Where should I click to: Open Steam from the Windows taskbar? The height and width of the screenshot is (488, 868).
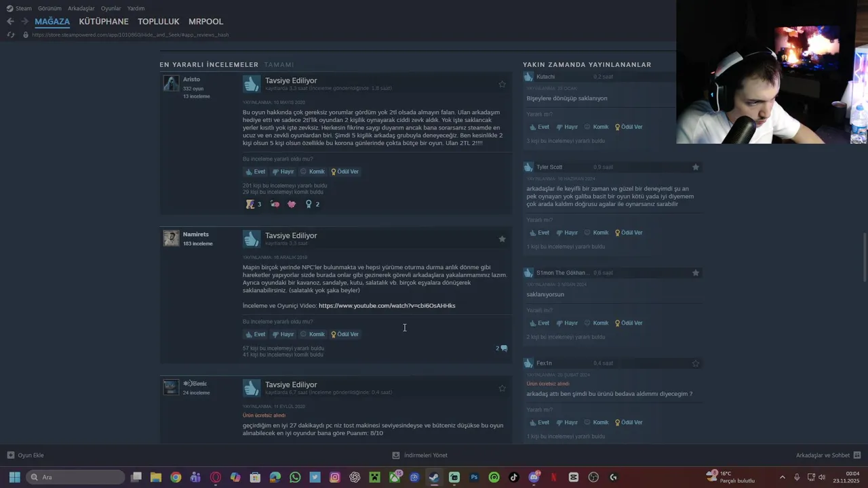[x=434, y=477]
